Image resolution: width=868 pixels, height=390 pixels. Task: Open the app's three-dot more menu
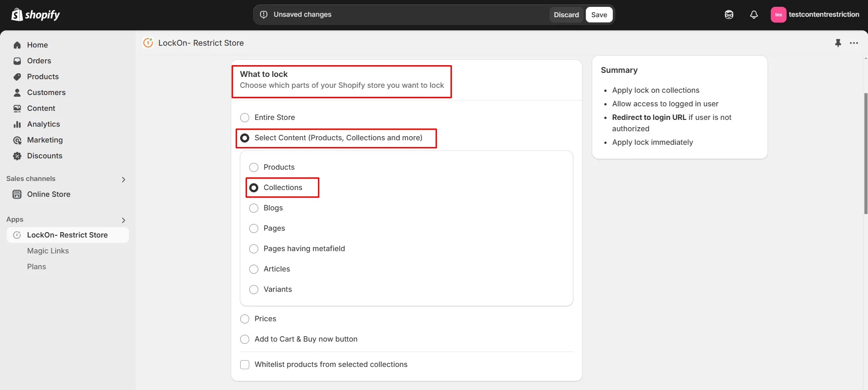point(854,43)
